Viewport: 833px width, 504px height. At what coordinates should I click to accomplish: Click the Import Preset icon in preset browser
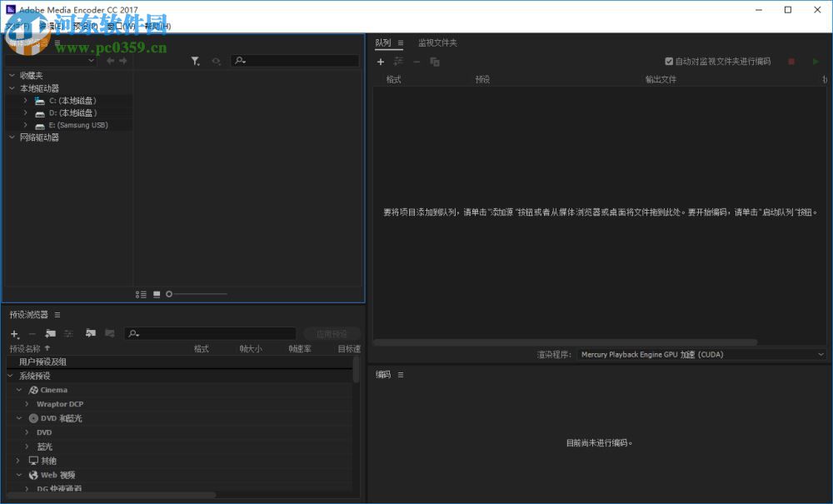tap(90, 333)
